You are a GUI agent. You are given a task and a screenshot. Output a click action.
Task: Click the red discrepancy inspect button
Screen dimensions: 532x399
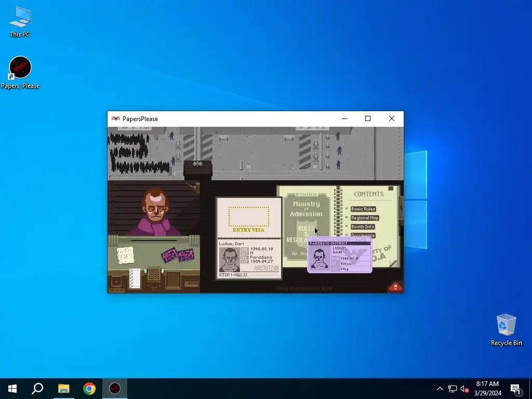(x=395, y=287)
